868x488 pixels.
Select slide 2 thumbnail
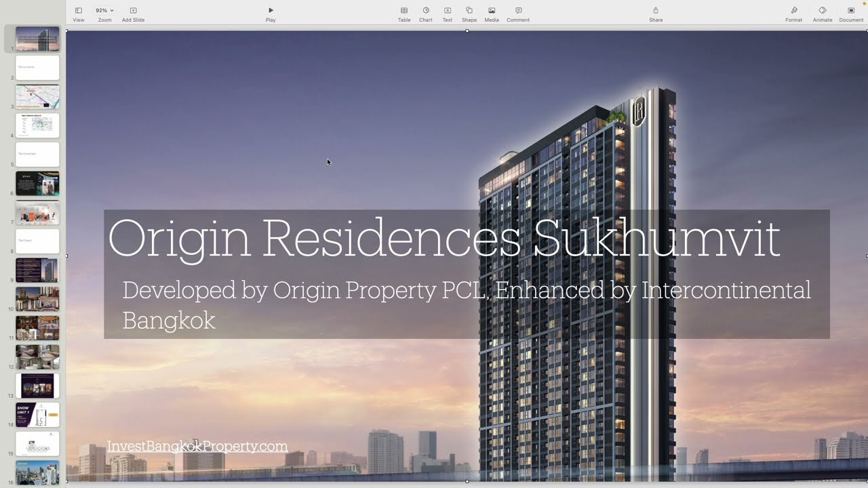click(x=37, y=68)
